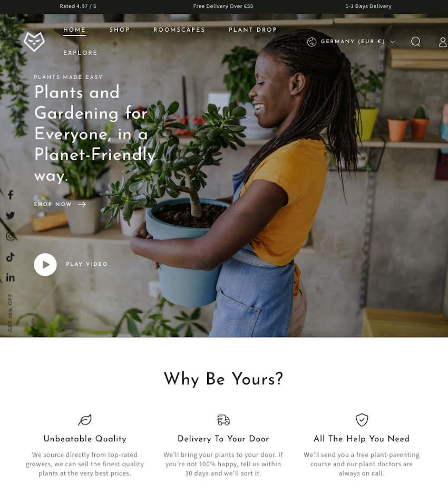Viewport: 448px width, 491px height.
Task: Visit the Twitter social icon
Action: click(11, 215)
